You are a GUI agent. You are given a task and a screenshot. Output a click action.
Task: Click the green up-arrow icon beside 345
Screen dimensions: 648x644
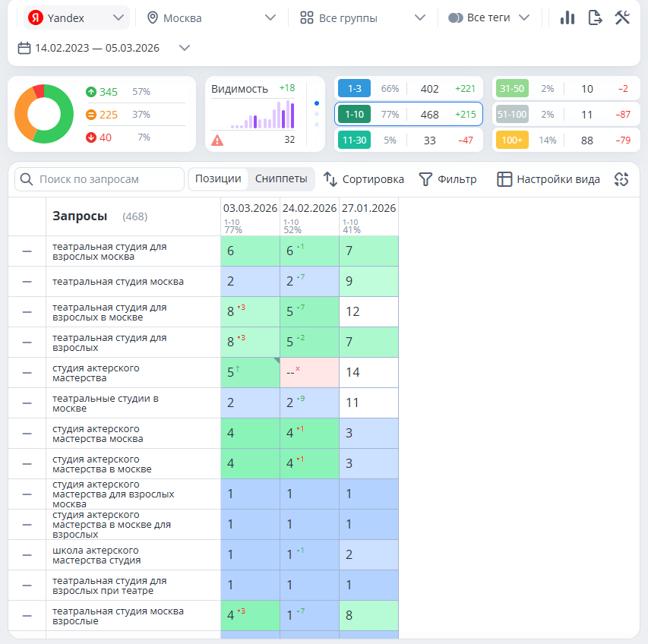(x=91, y=92)
